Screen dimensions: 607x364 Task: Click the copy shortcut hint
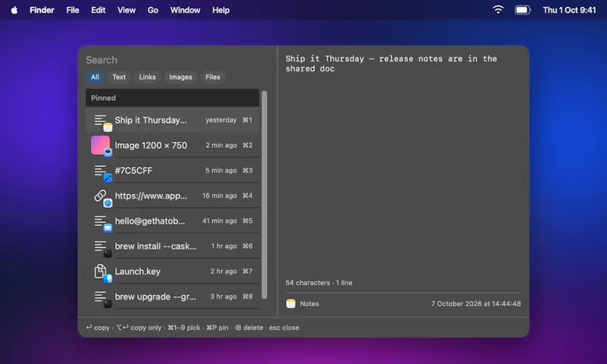pyautogui.click(x=98, y=328)
